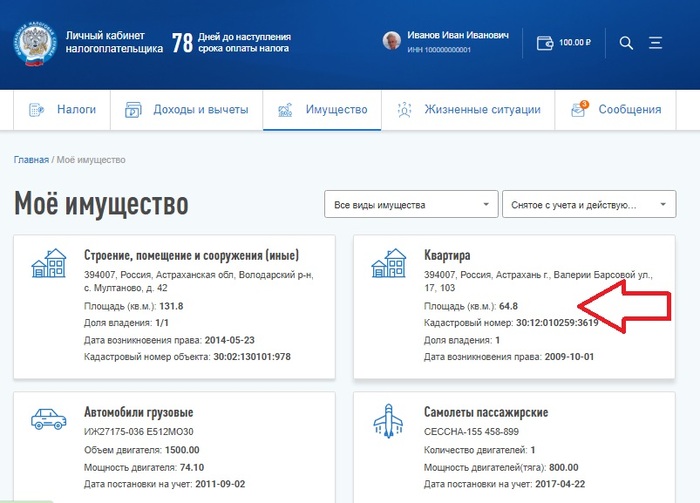Open Жизненные ситуации tab
Image resolution: width=700 pixels, height=503 pixels.
(x=468, y=110)
